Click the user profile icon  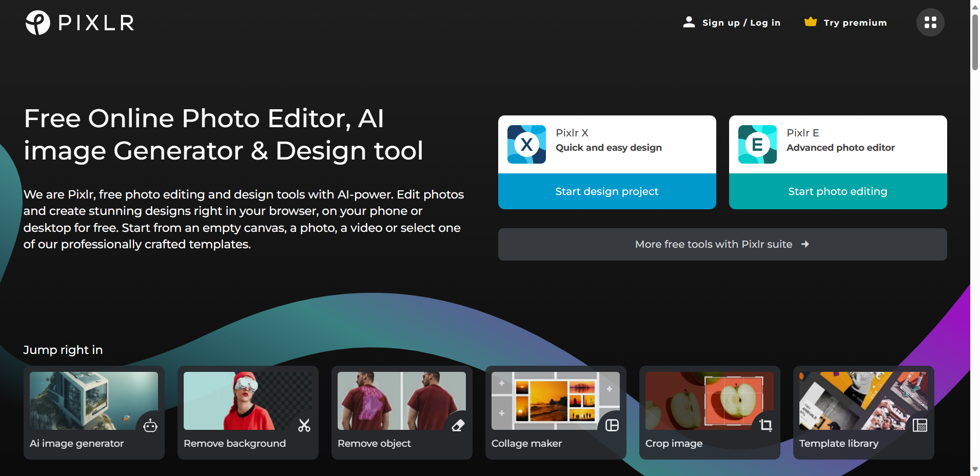pos(689,22)
